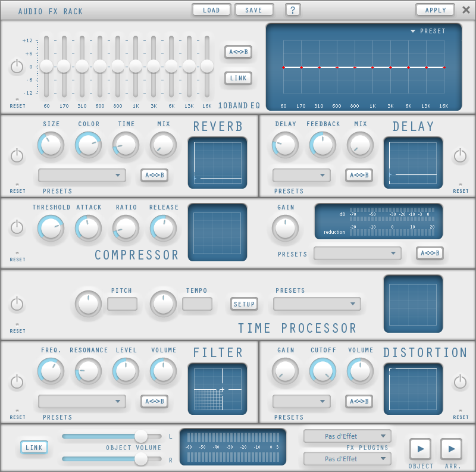Toggle the Compressor power switch
This screenshot has height=472, width=476.
[17, 227]
